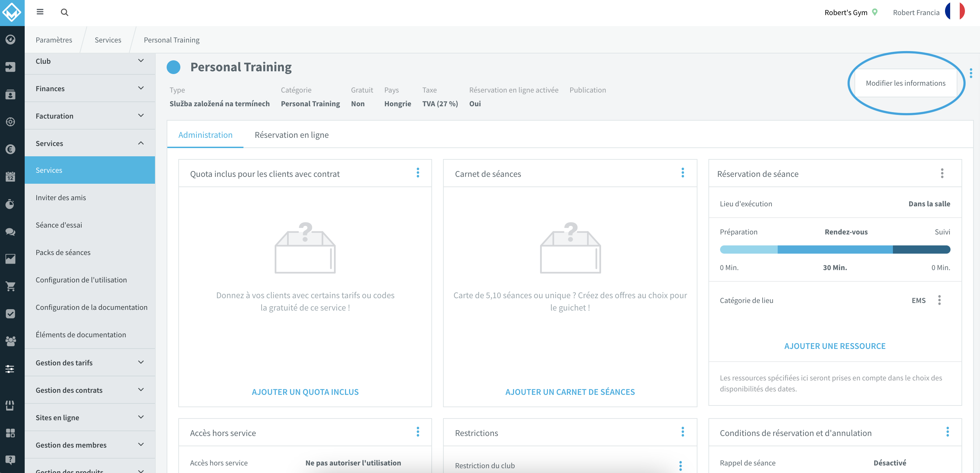
Task: Click the Préparation segment of duration bar
Action: coord(749,250)
